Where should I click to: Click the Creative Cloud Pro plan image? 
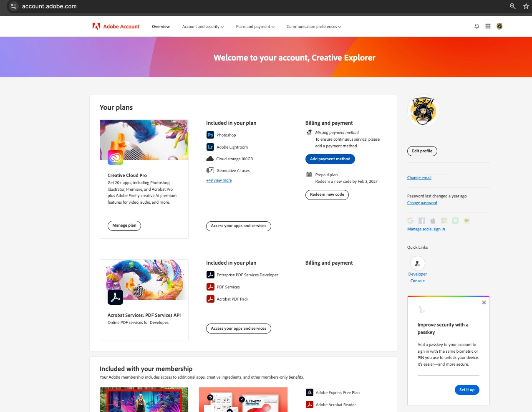coord(144,140)
